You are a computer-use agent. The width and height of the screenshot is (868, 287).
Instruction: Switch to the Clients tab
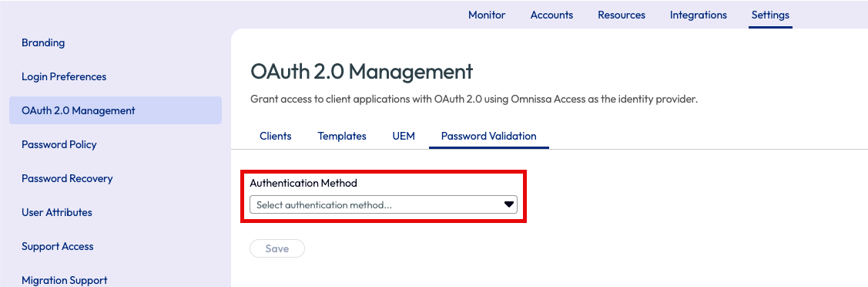pyautogui.click(x=275, y=136)
